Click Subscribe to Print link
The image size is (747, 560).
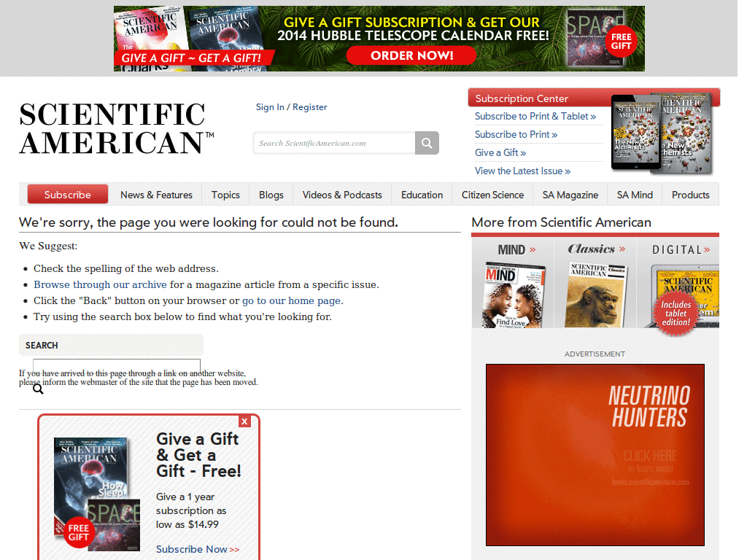pyautogui.click(x=516, y=134)
